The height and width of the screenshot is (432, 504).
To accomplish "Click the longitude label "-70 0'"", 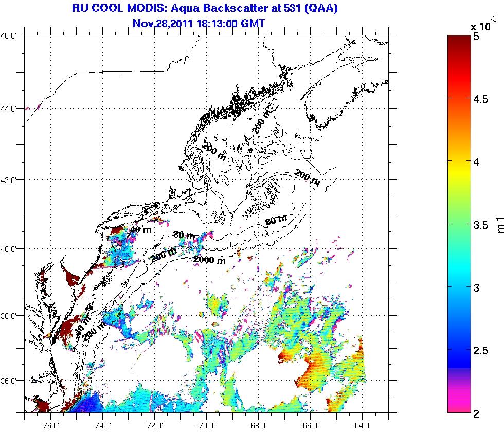I will 206,426.
